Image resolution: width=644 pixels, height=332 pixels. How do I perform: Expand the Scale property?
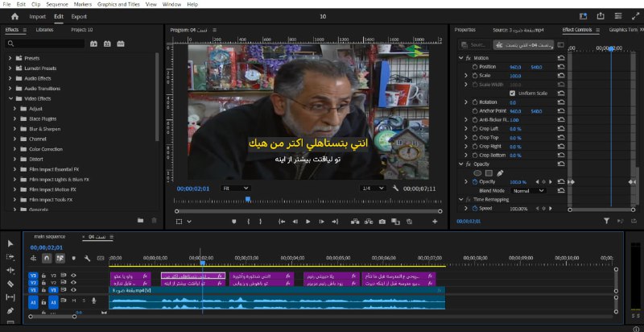[x=466, y=76]
